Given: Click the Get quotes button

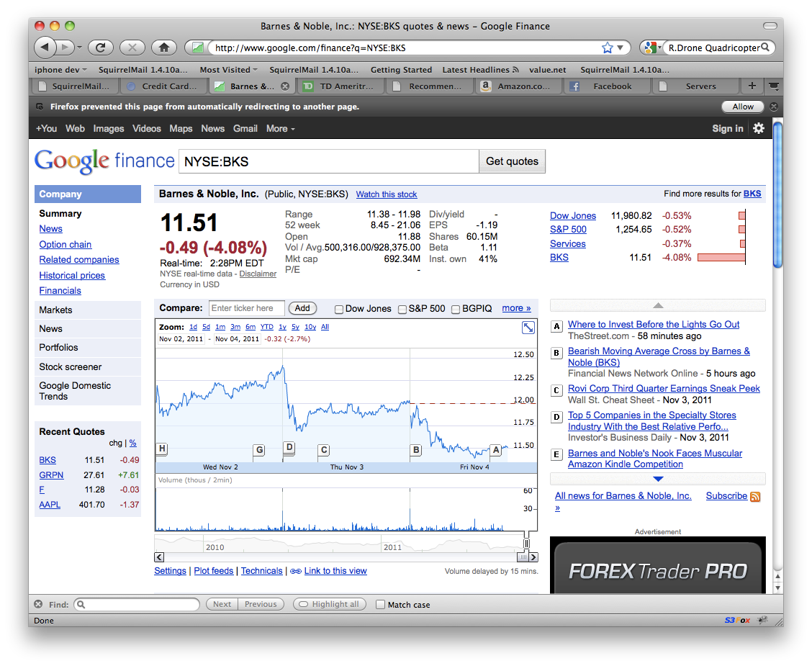Looking at the screenshot, I should click(512, 161).
